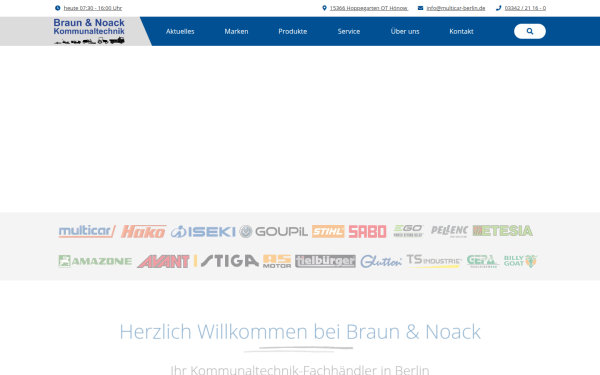Open the SABO brand logo
This screenshot has height=375, width=600.
(367, 232)
